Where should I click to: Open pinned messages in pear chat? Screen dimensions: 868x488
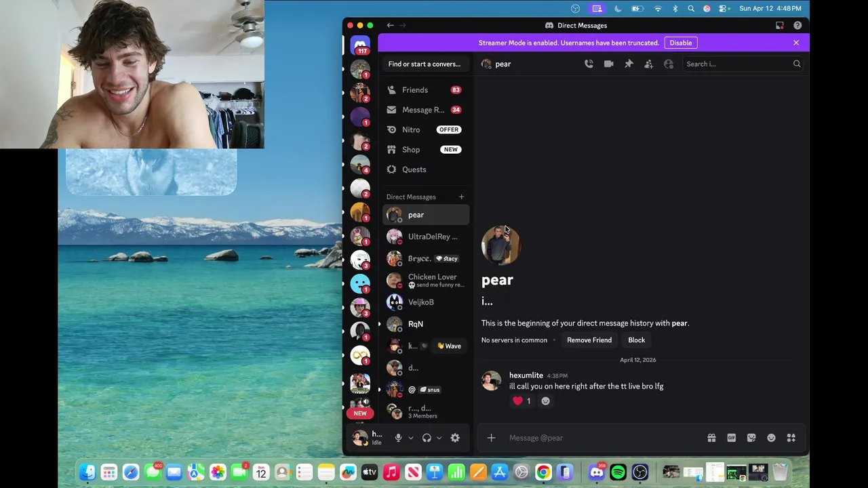[x=629, y=64]
